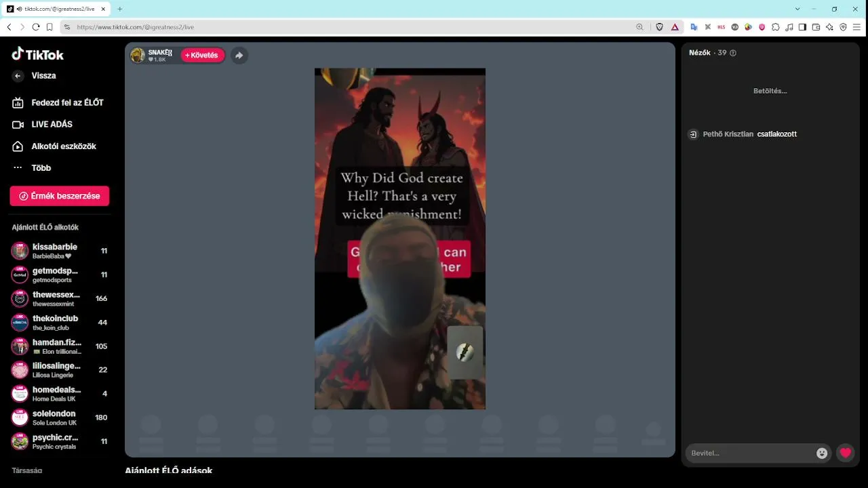Image resolution: width=868 pixels, height=488 pixels.
Task: Open the Brave Shields lion icon
Action: [659, 27]
